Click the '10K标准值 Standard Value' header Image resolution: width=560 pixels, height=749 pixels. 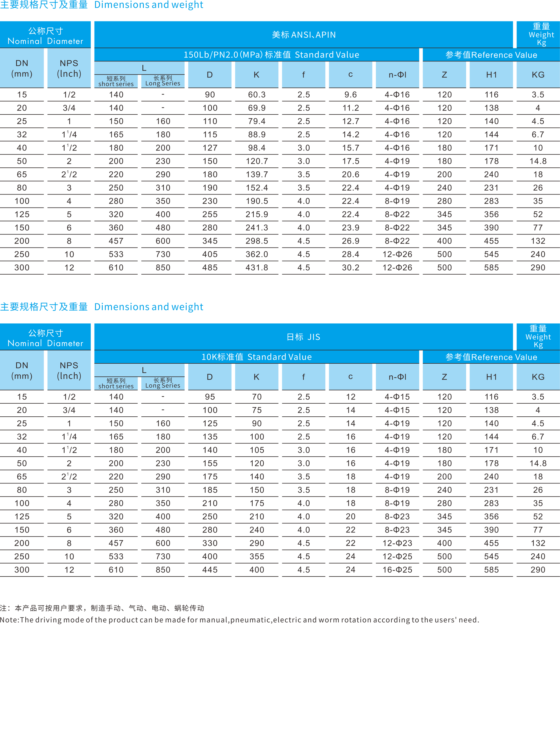[x=256, y=357]
